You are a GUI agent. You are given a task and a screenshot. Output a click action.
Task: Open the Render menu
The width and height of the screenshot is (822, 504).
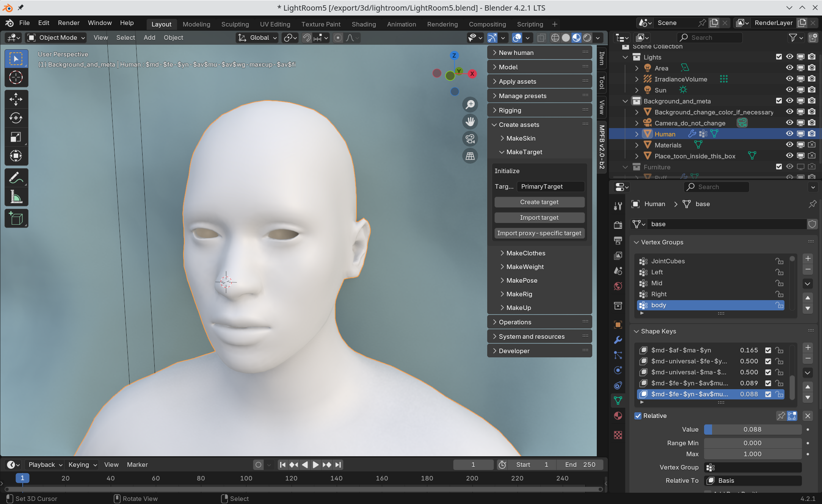click(69, 23)
